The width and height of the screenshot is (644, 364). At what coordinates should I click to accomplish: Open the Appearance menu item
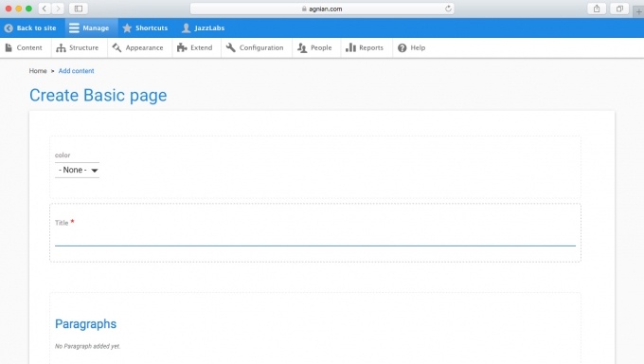(x=138, y=47)
